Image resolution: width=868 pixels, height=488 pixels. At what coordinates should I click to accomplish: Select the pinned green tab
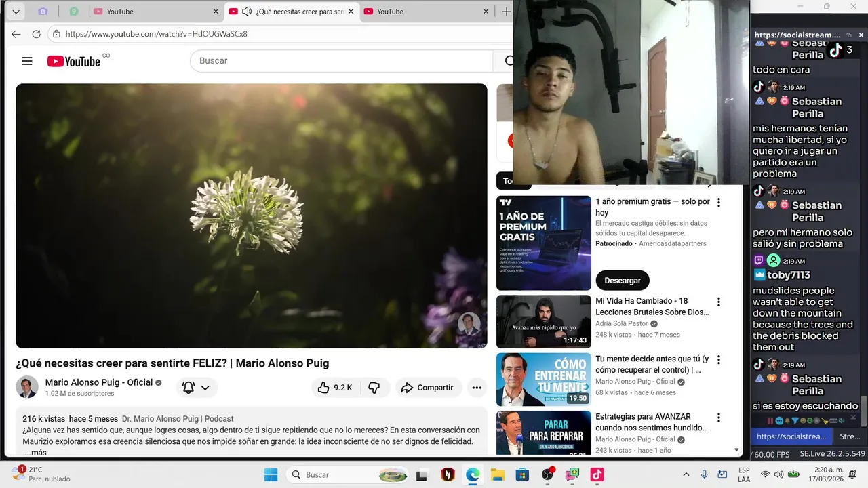74,12
